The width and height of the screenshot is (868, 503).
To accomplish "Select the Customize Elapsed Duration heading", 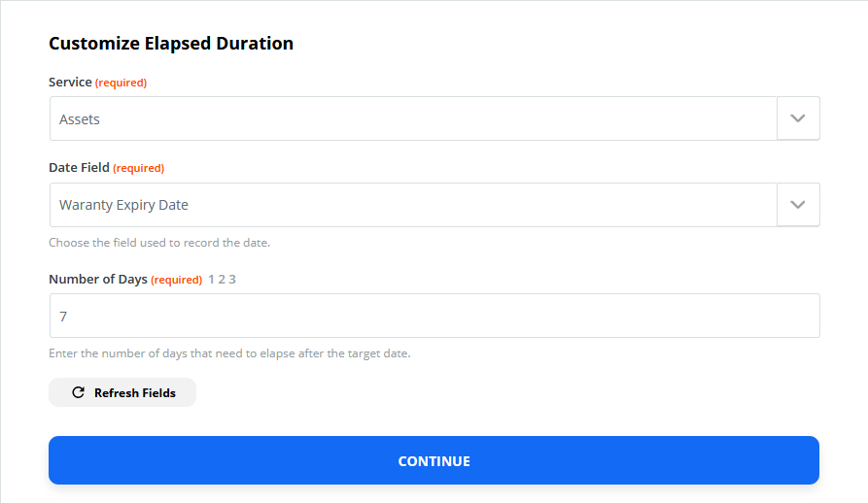I will tap(171, 43).
